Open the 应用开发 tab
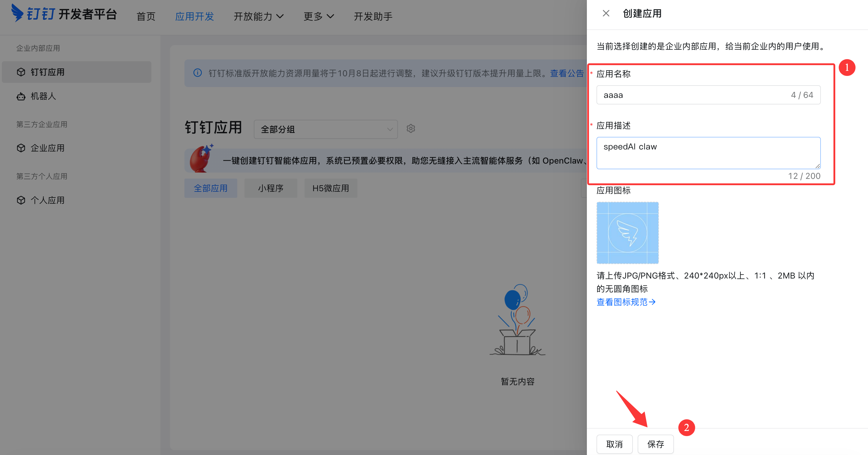The width and height of the screenshot is (868, 455). pyautogui.click(x=194, y=16)
